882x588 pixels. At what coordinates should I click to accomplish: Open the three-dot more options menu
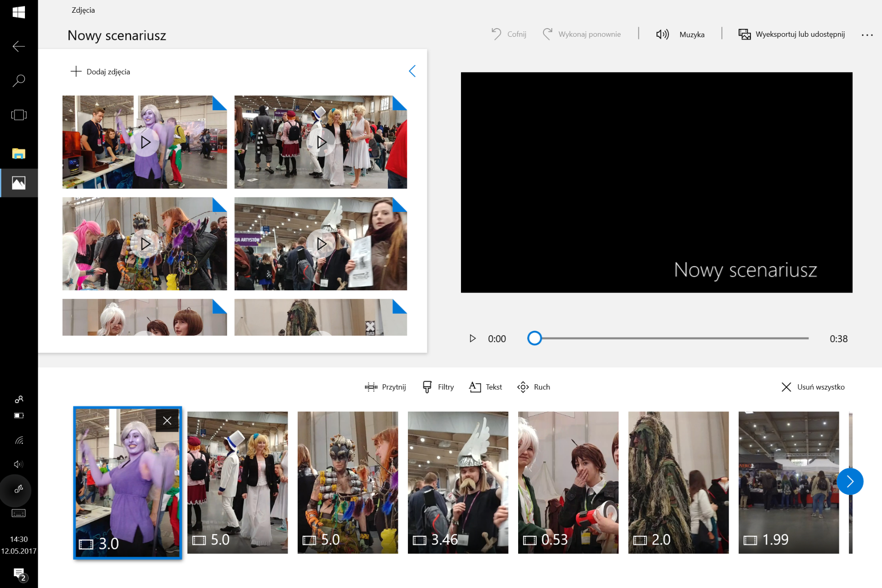pos(867,35)
